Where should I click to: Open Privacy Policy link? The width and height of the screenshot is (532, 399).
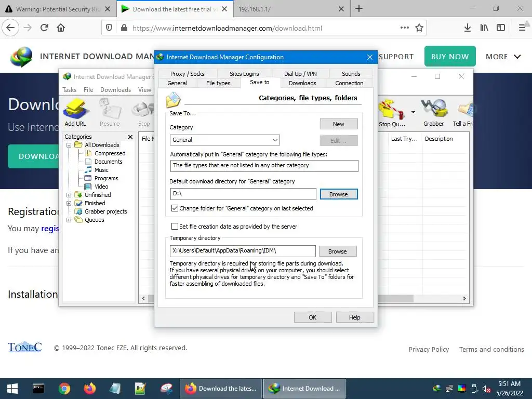click(429, 350)
